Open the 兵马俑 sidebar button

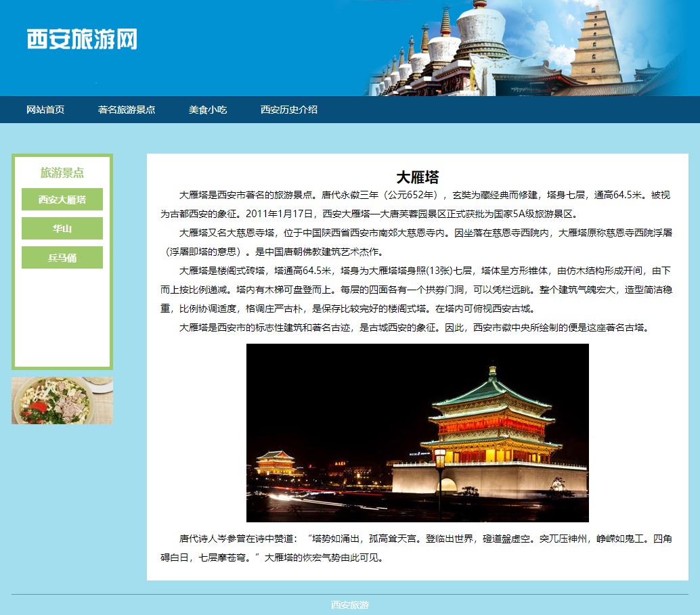pyautogui.click(x=62, y=258)
